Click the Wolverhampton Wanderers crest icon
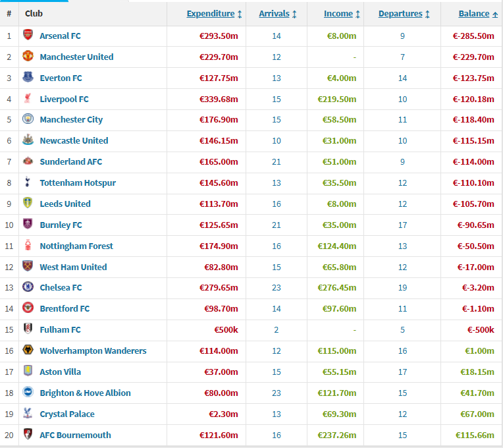The image size is (503, 448). click(28, 350)
